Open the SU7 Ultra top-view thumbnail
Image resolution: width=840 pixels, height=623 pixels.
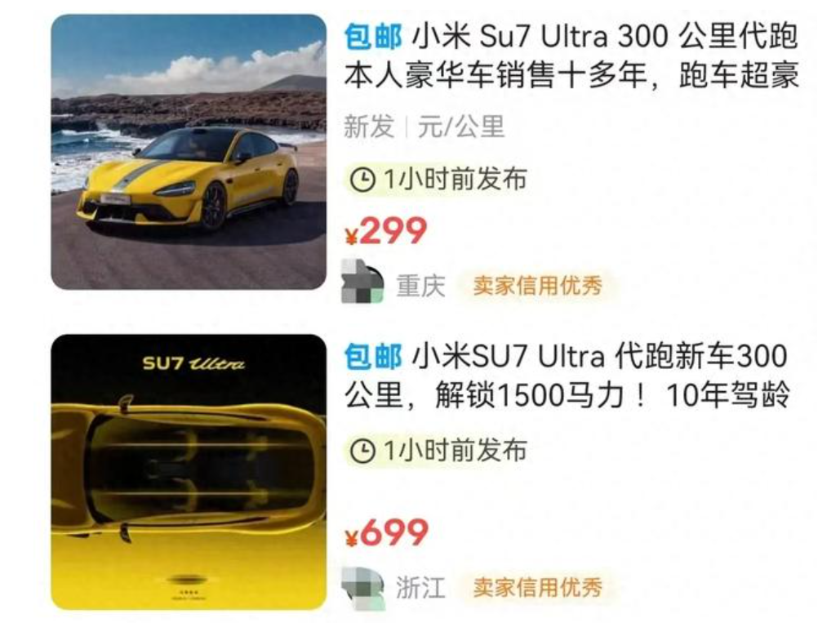coord(189,472)
